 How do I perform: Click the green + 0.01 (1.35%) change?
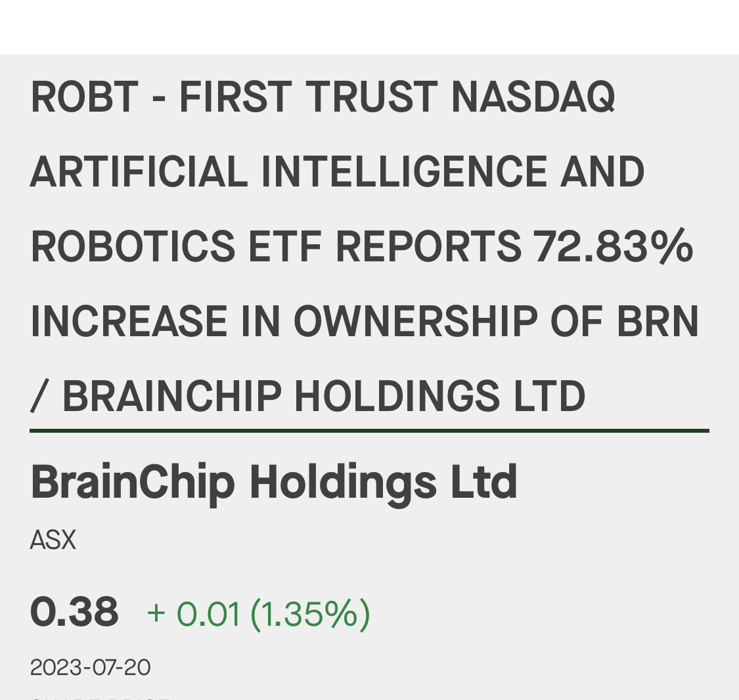click(x=258, y=613)
